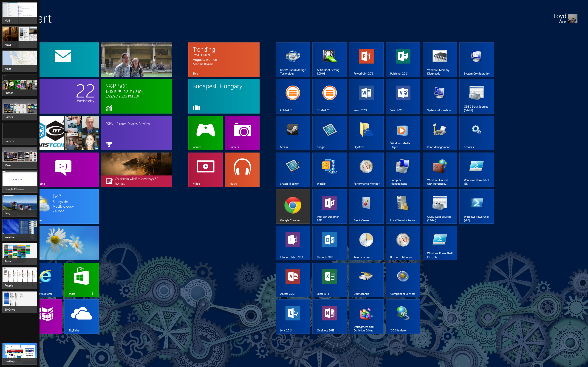Launch the Camera app tile
Image resolution: width=588 pixels, height=367 pixels.
(x=242, y=133)
